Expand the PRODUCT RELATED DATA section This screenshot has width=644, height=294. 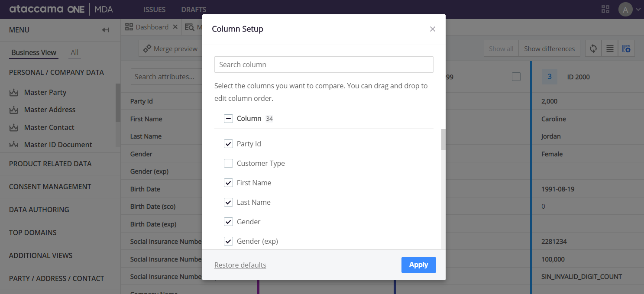50,164
